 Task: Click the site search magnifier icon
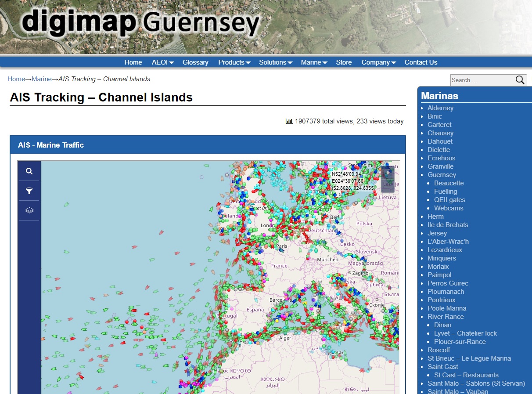[x=520, y=80]
